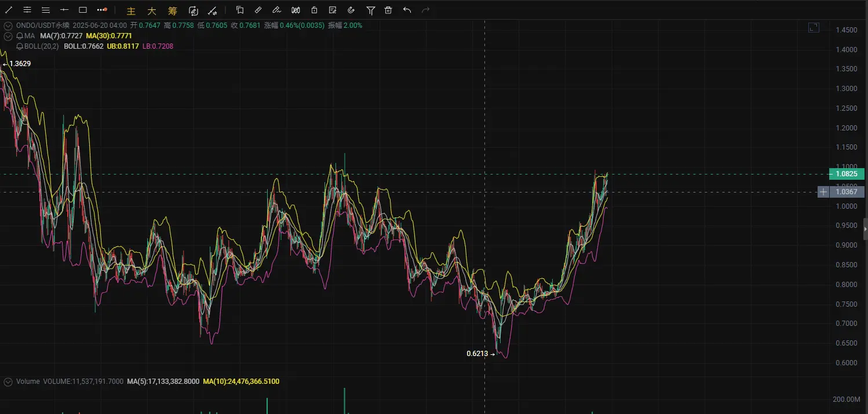Click the continuous drawing mode icon
868x414 pixels.
coord(194,10)
